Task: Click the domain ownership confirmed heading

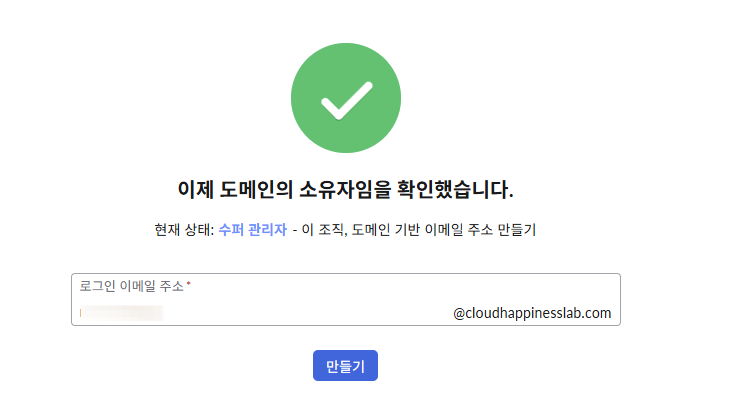Action: pyautogui.click(x=345, y=190)
